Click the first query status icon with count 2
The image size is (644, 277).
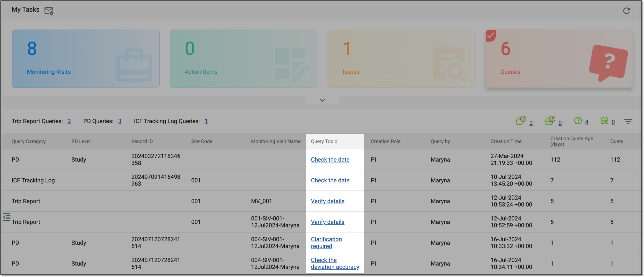point(521,121)
